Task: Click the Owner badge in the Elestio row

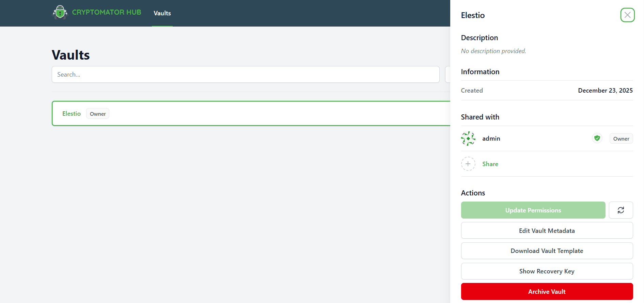Action: click(x=98, y=114)
